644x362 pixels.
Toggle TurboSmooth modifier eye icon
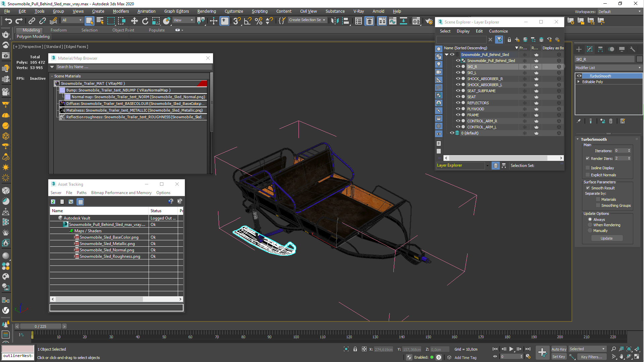click(579, 76)
